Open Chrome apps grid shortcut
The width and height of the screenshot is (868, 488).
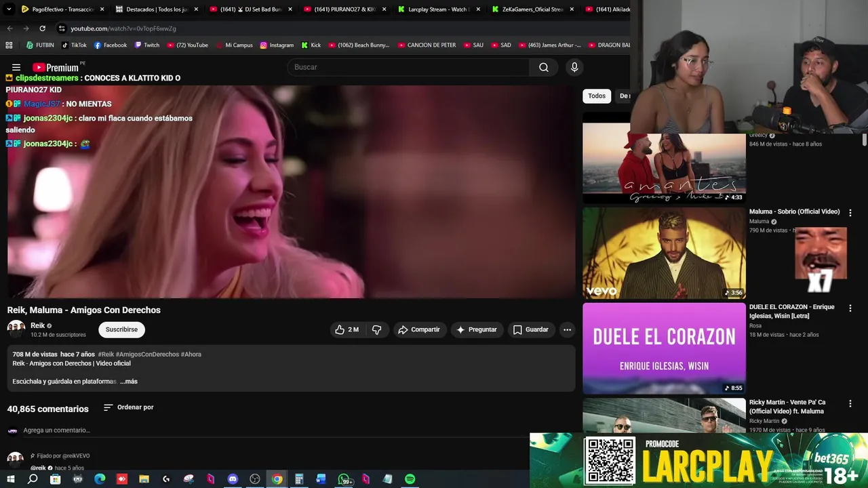(9, 45)
